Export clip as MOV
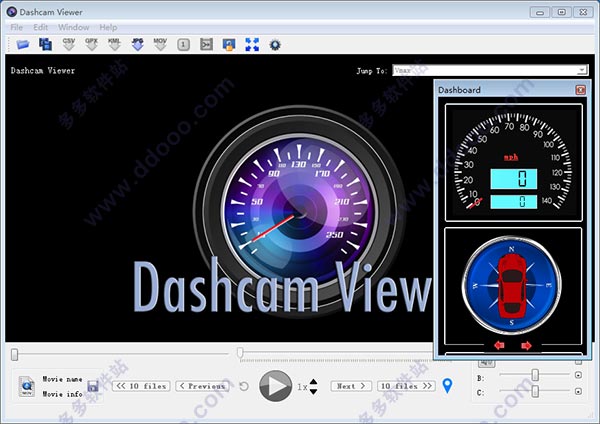This screenshot has width=600, height=424. (160, 44)
